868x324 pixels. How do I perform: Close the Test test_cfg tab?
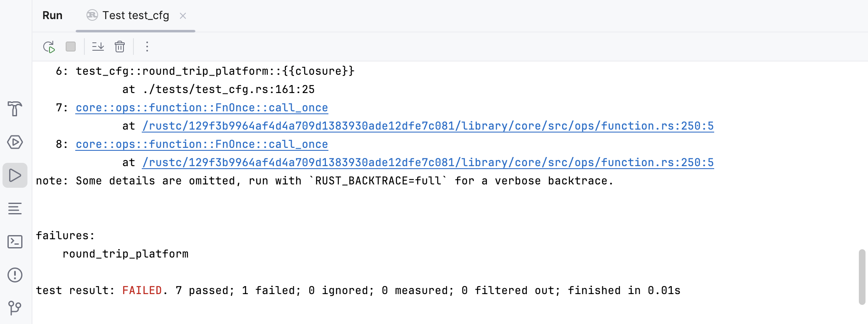tap(183, 16)
